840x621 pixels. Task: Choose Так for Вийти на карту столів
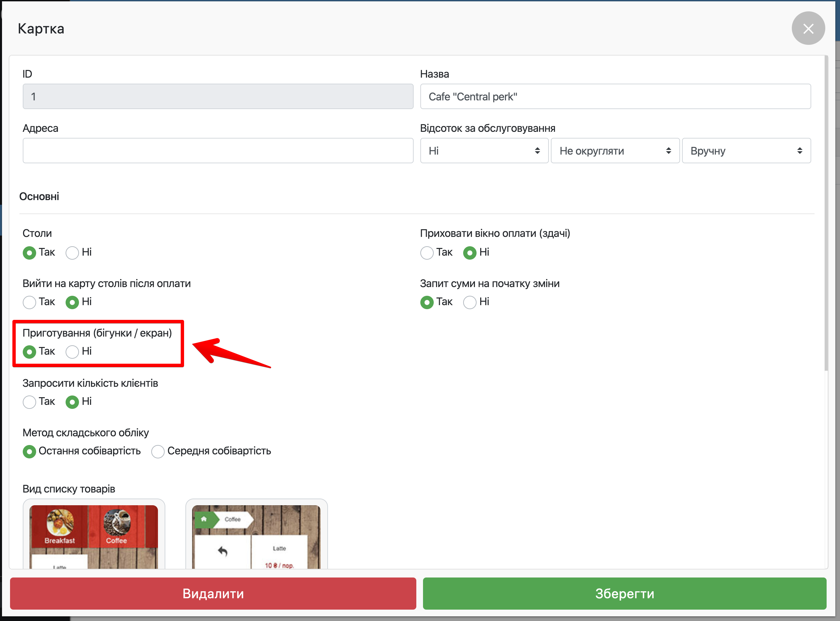click(x=29, y=302)
